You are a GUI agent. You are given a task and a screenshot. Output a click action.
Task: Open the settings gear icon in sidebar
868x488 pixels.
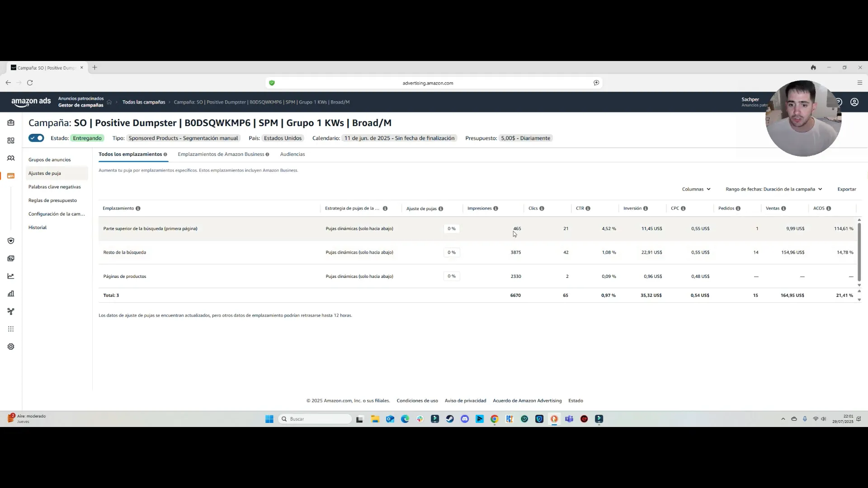pos(11,347)
